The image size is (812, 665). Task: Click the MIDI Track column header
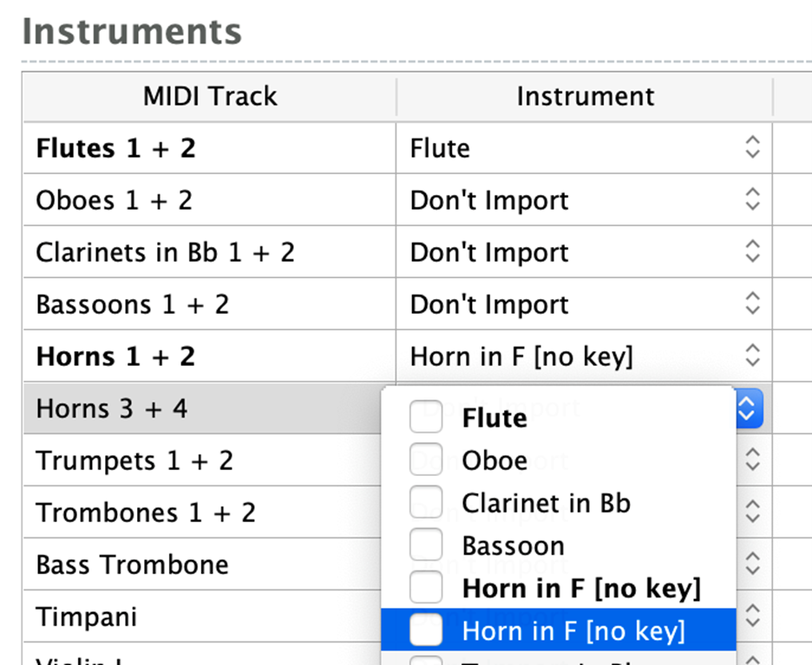pyautogui.click(x=210, y=96)
